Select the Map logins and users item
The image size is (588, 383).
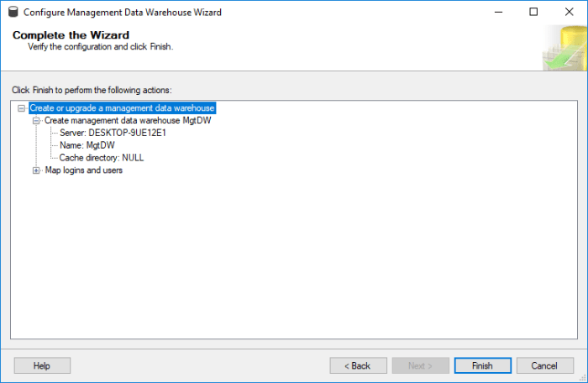click(x=84, y=171)
